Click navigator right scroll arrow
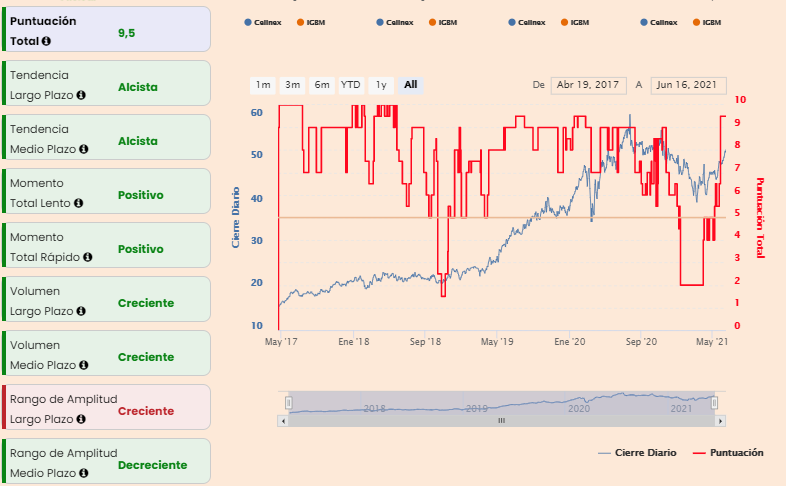Screen dimensions: 786x486 pos(720,421)
